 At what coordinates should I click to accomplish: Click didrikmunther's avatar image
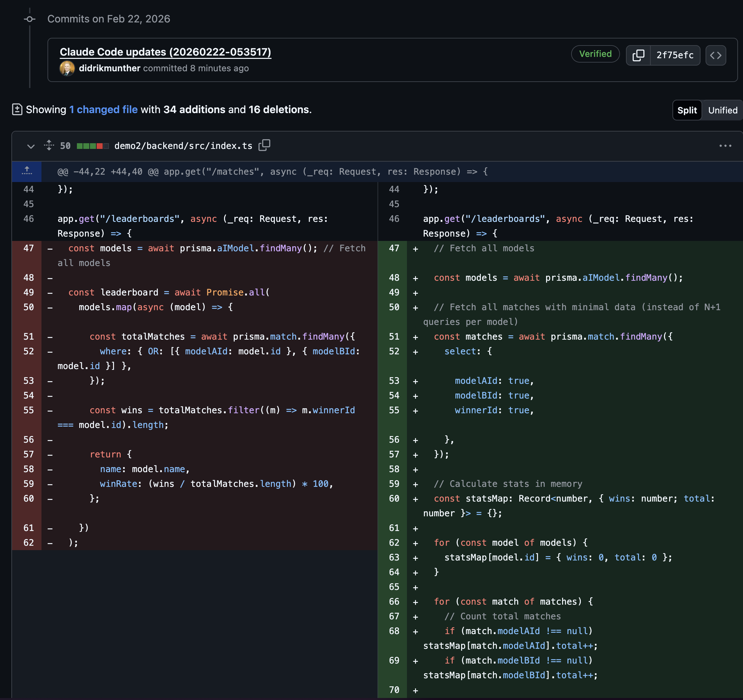pyautogui.click(x=67, y=69)
